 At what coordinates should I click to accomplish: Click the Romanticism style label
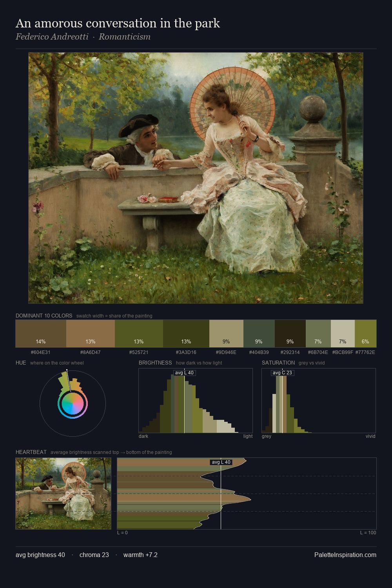coord(125,37)
